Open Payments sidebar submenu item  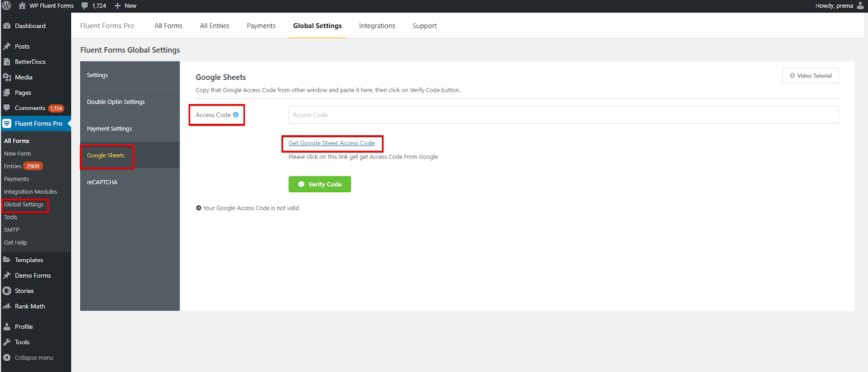16,179
